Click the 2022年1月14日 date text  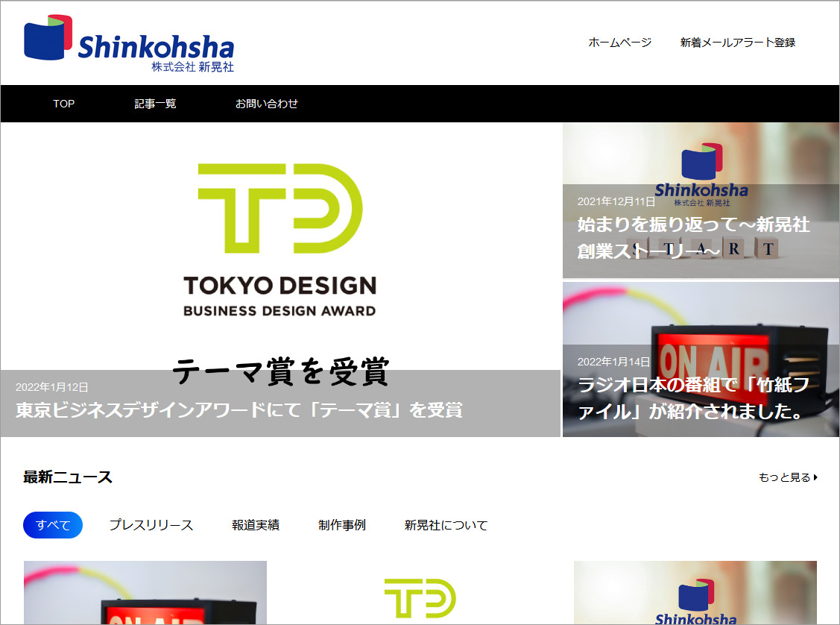[x=613, y=362]
